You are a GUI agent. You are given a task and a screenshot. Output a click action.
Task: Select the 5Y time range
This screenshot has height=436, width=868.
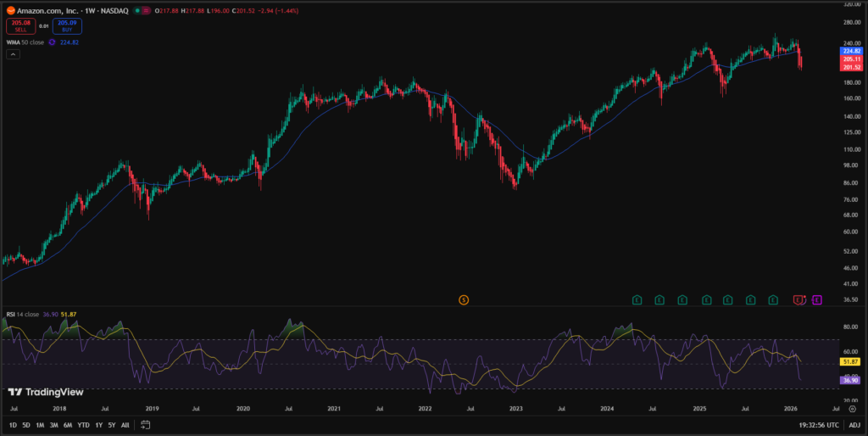click(x=112, y=425)
